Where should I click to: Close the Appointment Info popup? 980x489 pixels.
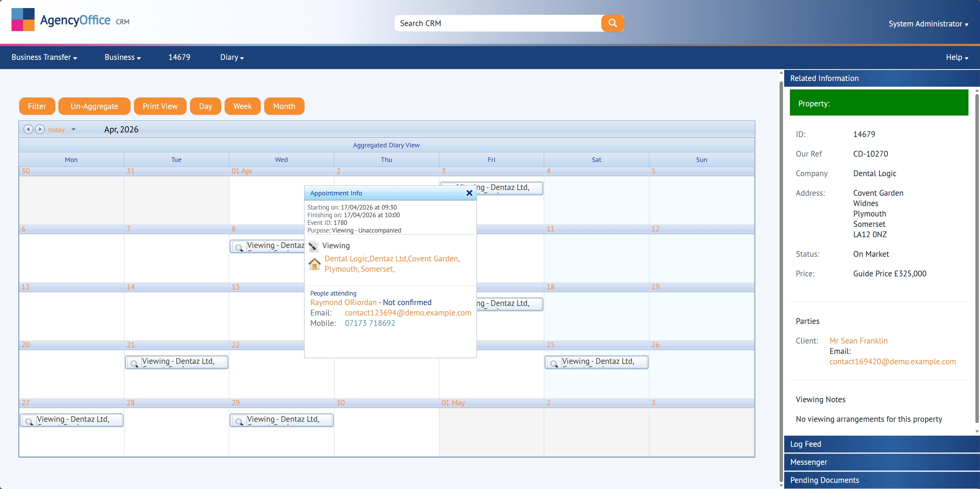[469, 193]
